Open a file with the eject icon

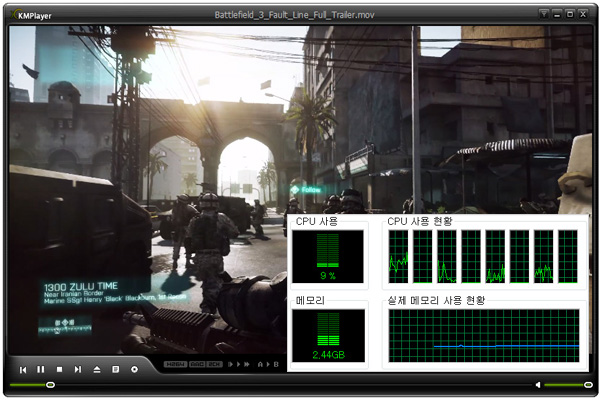[x=97, y=369]
